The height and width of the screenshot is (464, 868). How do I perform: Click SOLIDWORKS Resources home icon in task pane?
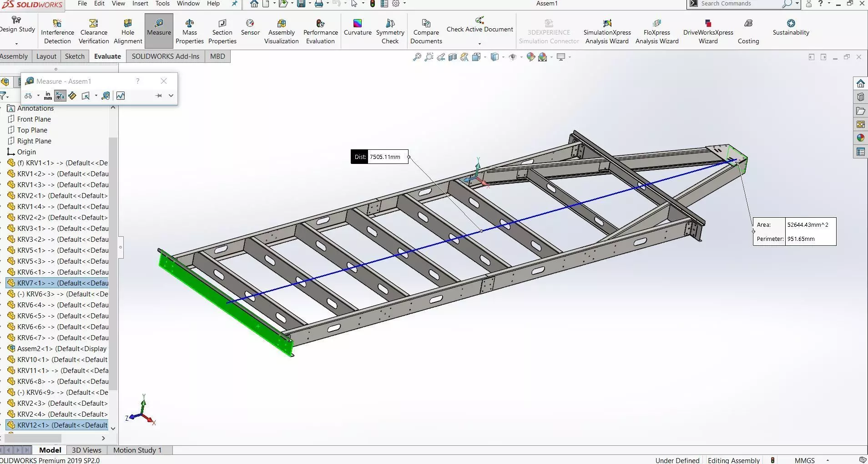pyautogui.click(x=860, y=83)
